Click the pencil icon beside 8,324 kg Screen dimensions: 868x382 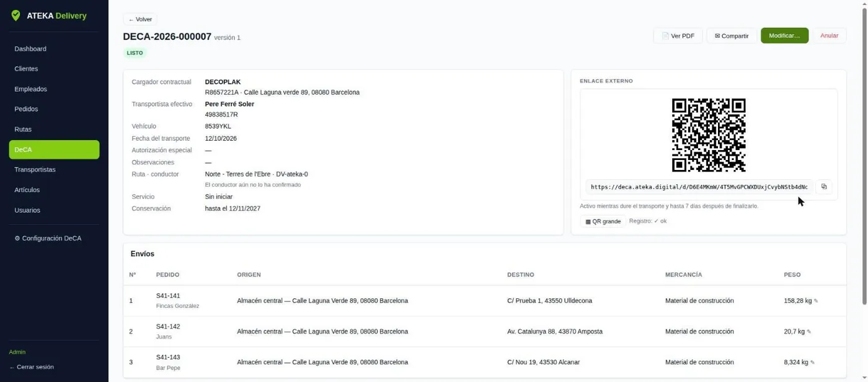coord(813,363)
